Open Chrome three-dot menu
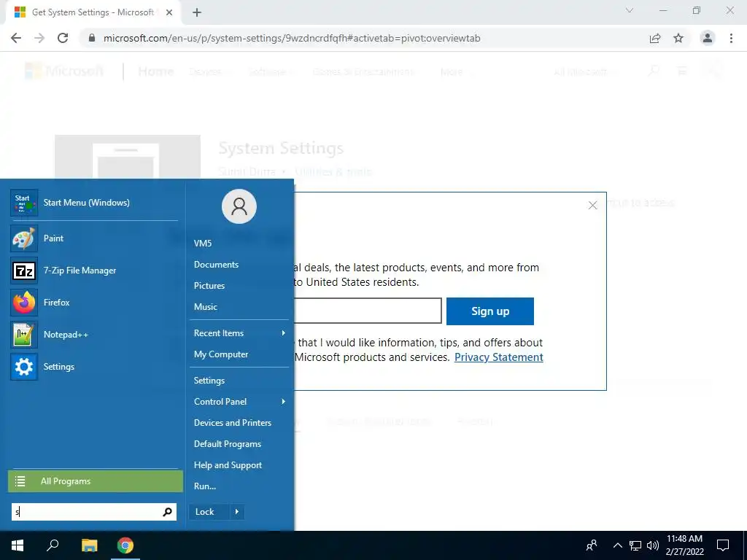The height and width of the screenshot is (560, 747). (x=731, y=38)
